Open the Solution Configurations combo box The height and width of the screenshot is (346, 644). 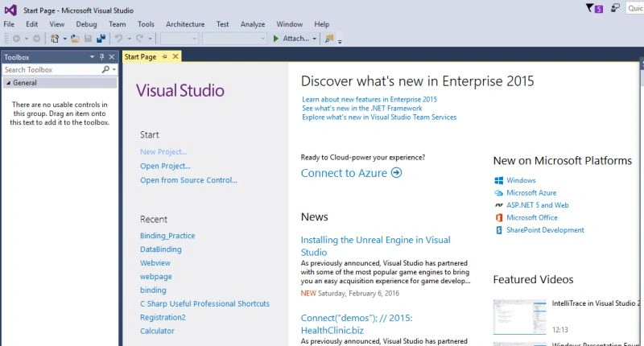(179, 39)
